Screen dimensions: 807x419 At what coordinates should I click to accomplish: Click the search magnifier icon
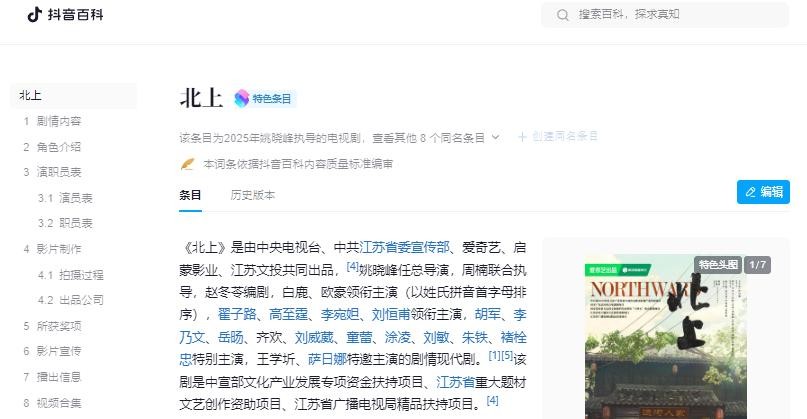[x=563, y=15]
